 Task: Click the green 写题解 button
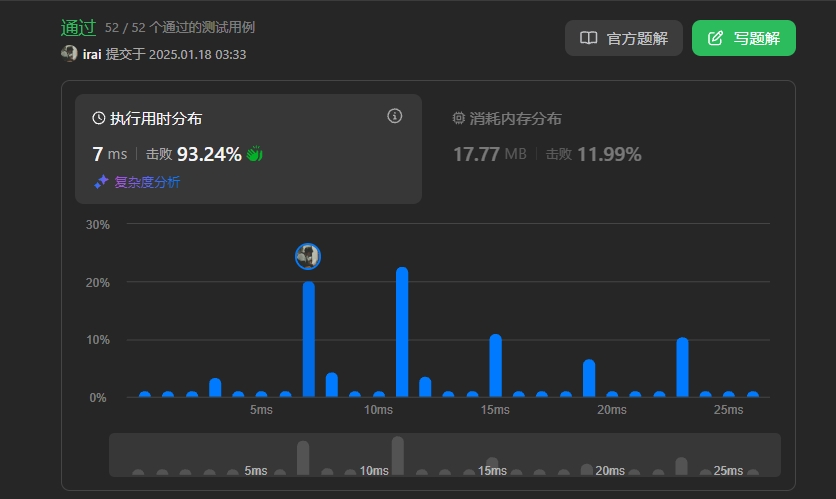(743, 38)
